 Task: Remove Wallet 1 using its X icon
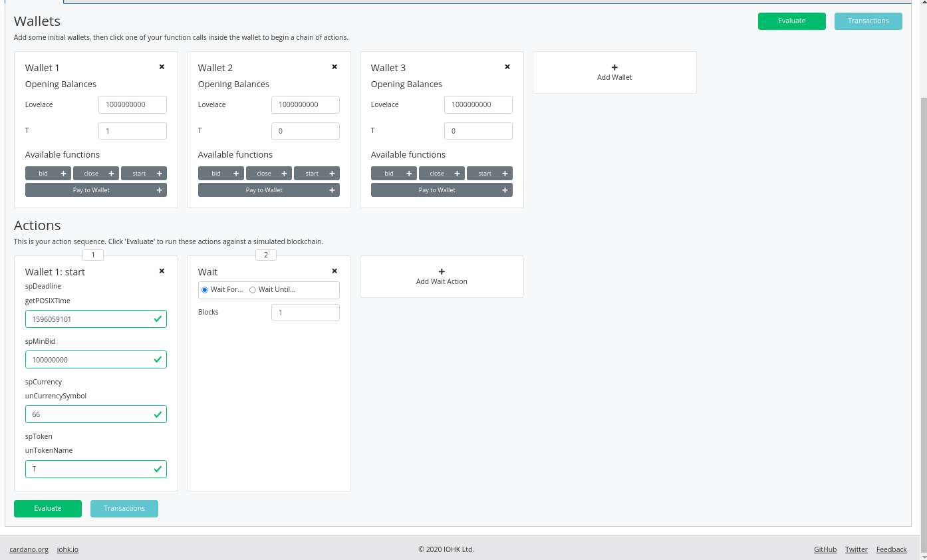pos(162,67)
